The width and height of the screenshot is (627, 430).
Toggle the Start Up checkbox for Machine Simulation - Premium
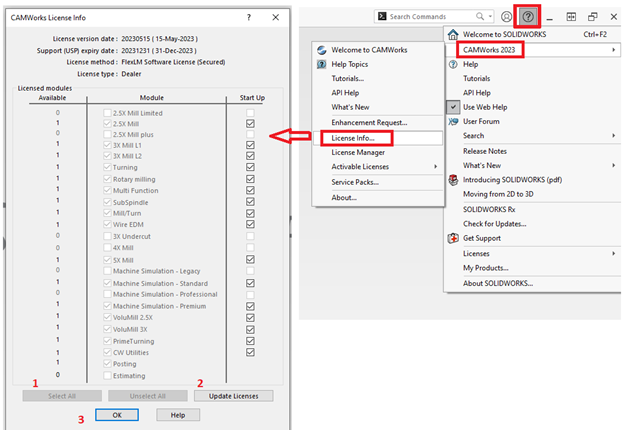[x=250, y=306]
